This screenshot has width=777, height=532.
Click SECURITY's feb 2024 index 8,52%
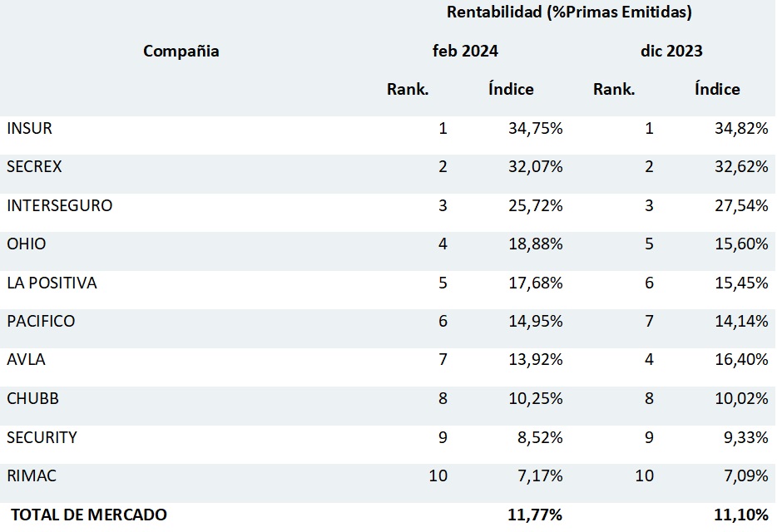[540, 437]
